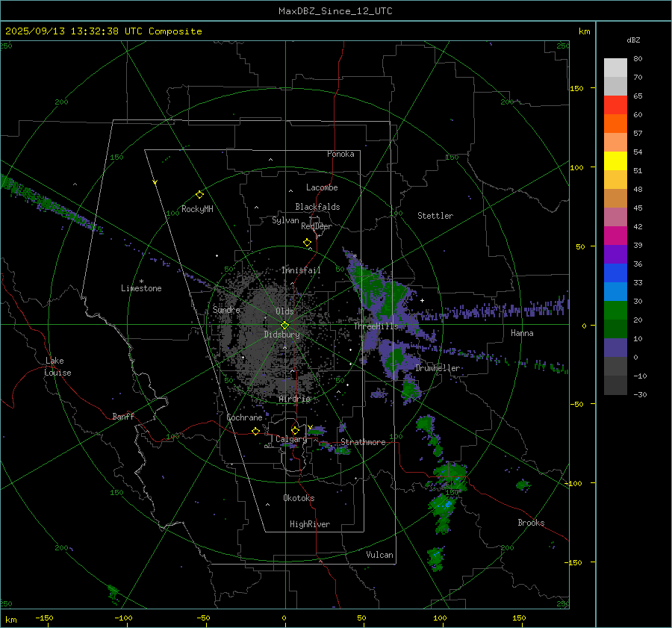Select the Hanna label
The image size is (672, 628).
coord(522,333)
